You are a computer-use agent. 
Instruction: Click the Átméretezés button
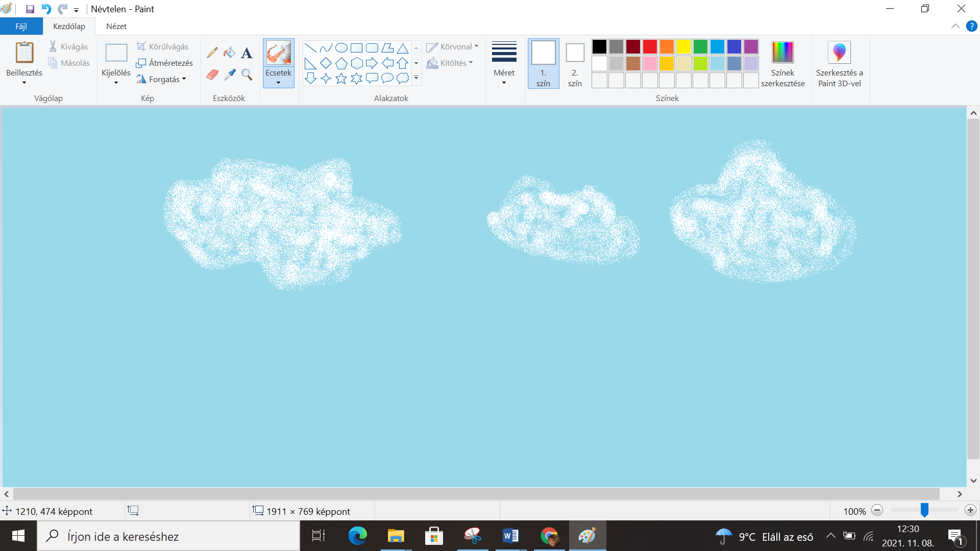(x=164, y=63)
